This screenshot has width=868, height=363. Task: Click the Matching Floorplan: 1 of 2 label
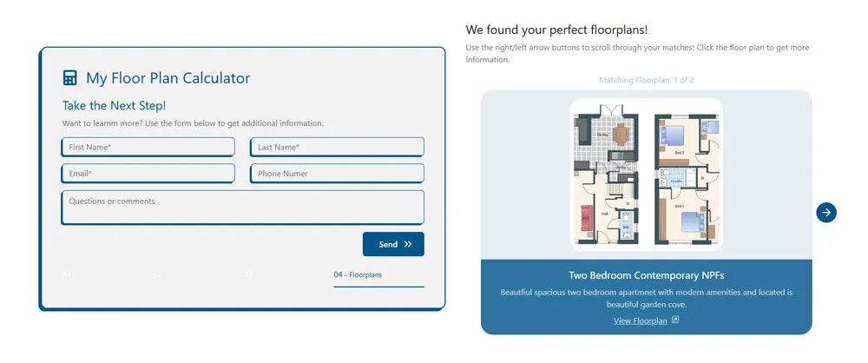[x=647, y=80]
